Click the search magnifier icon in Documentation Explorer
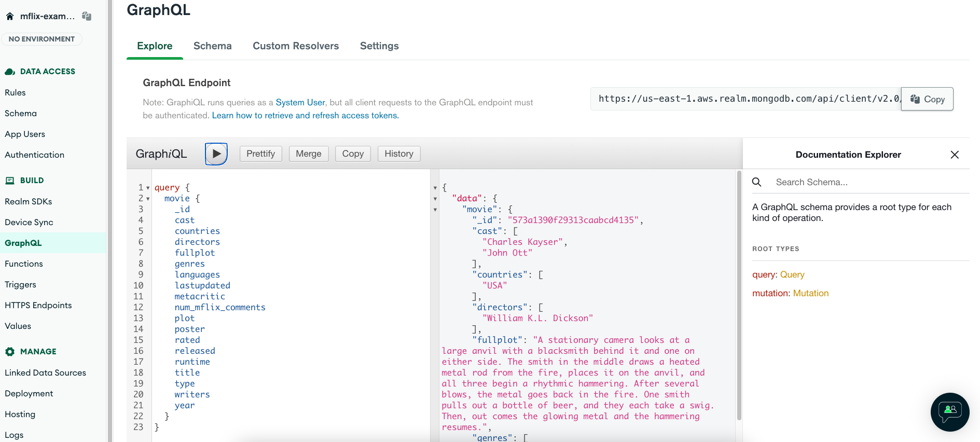Image resolution: width=980 pixels, height=442 pixels. tap(757, 182)
